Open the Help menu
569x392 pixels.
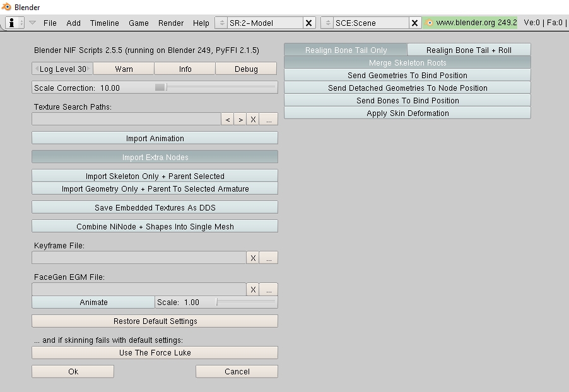pos(201,23)
